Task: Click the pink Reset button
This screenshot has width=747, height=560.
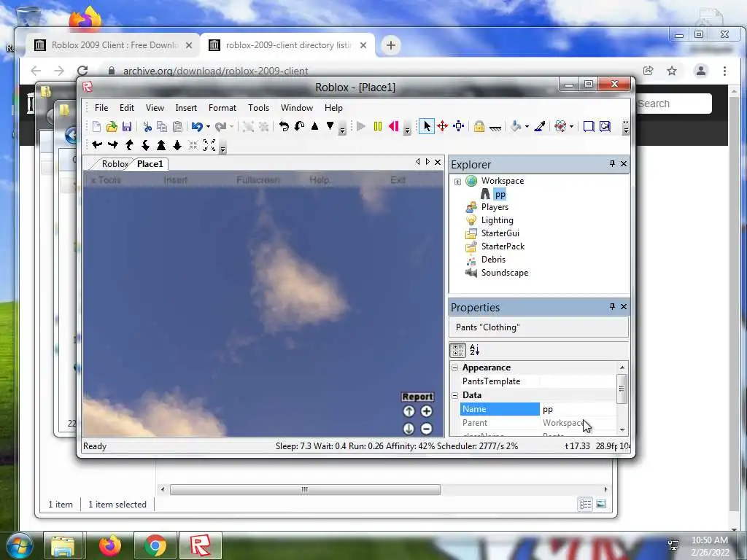Action: [x=393, y=126]
